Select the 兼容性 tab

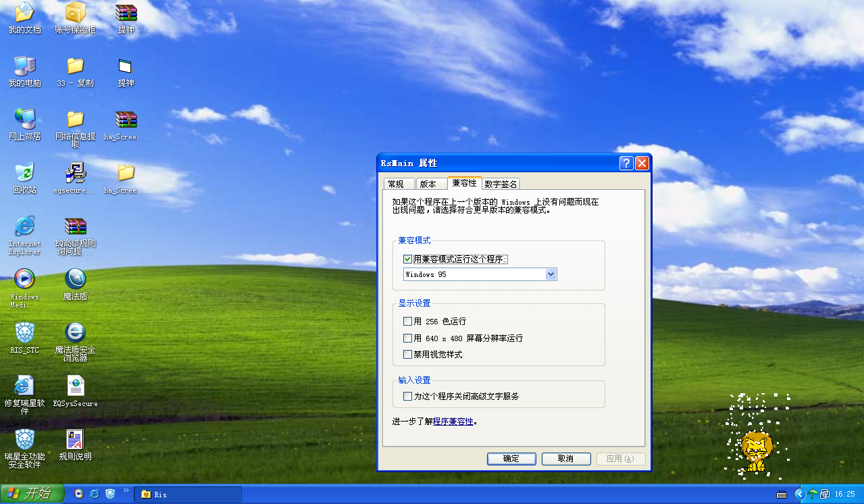coord(465,183)
